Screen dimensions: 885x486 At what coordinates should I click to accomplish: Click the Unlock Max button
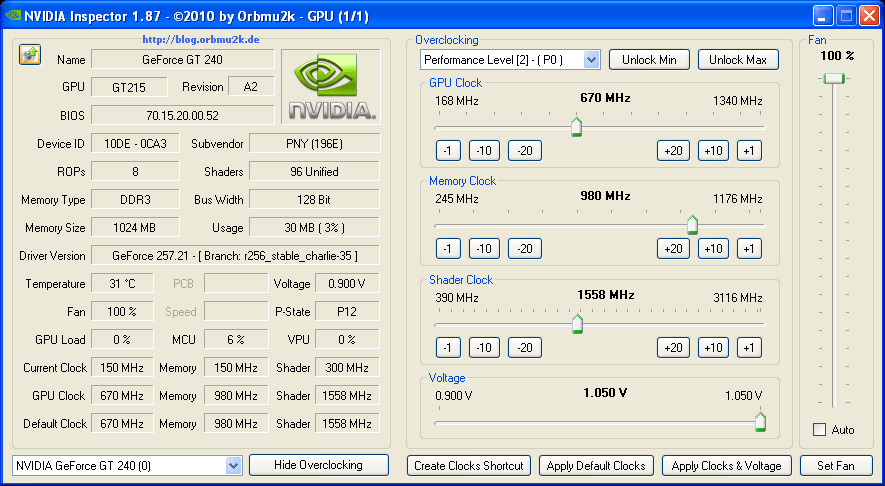pos(738,60)
